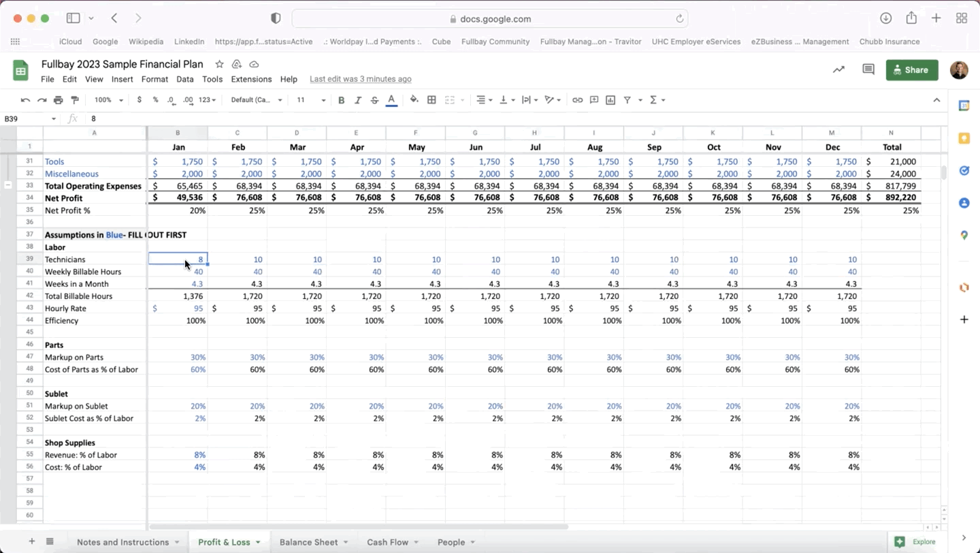Screen dimensions: 980x553
Task: Toggle strikethrough formatting
Action: click(374, 100)
